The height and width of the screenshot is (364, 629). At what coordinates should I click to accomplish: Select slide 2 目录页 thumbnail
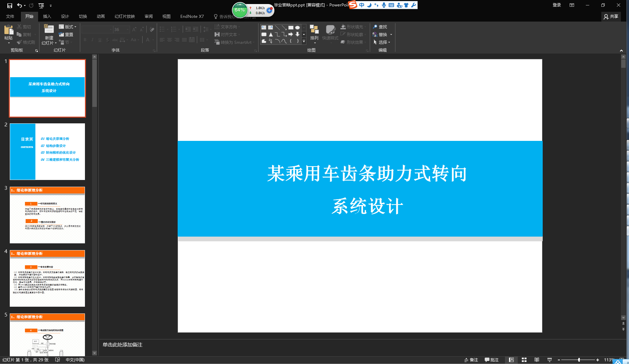pyautogui.click(x=47, y=152)
